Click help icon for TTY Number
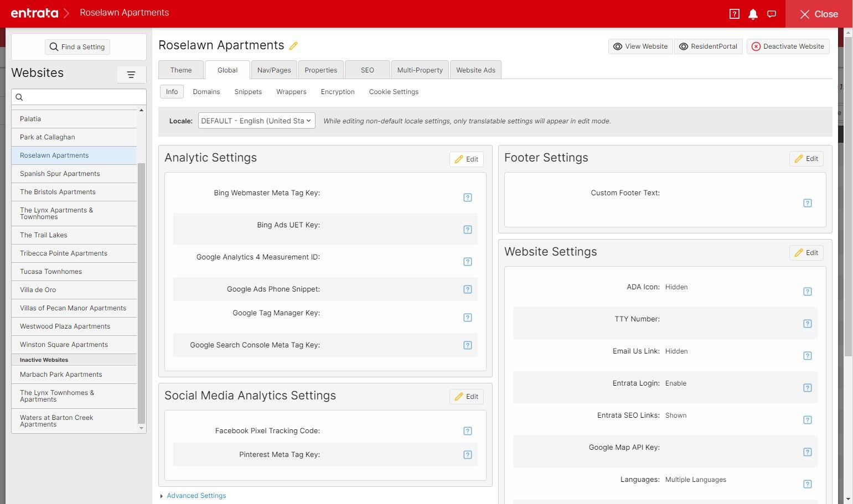The width and height of the screenshot is (853, 504). [808, 324]
